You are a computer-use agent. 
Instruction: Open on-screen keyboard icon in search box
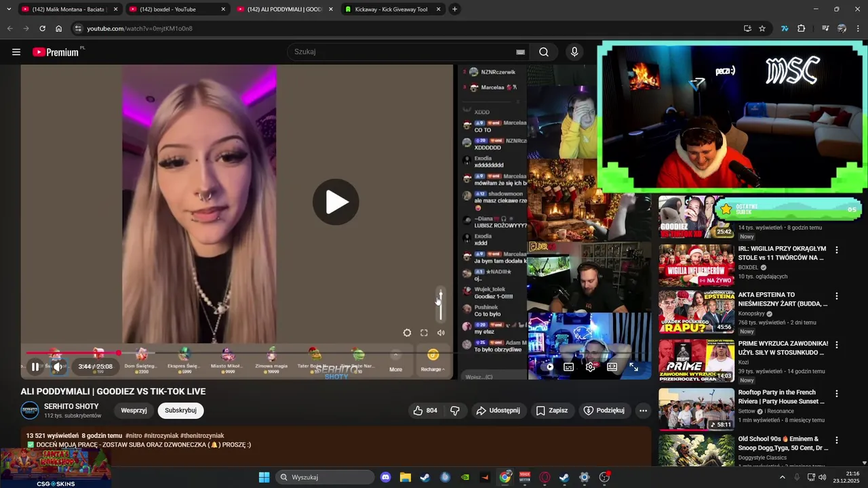point(520,52)
